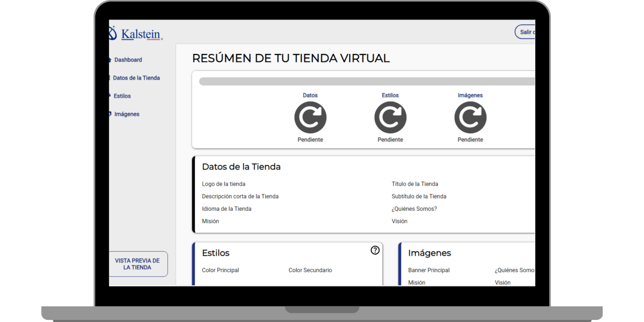Click the Banner Principal item in Imágenes card
Screen dimensions: 644x322
(429, 270)
